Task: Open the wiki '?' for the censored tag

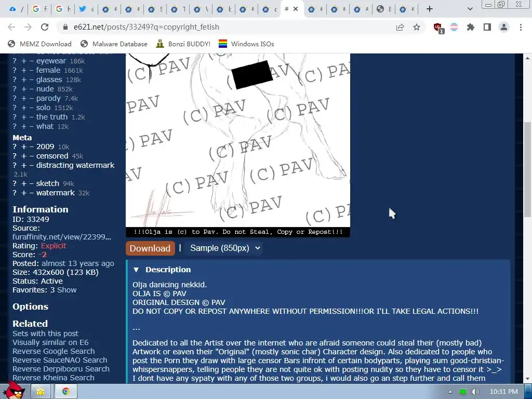Action: pyautogui.click(x=15, y=156)
